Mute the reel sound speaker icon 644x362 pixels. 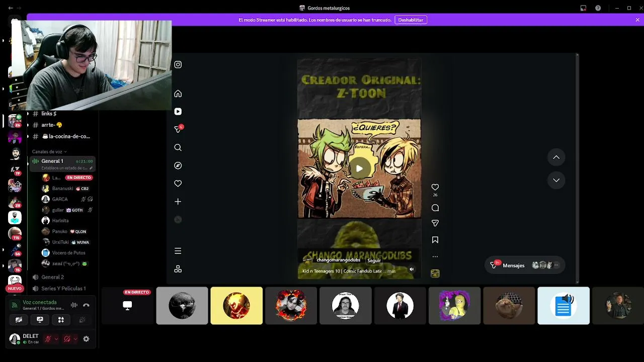click(x=412, y=269)
